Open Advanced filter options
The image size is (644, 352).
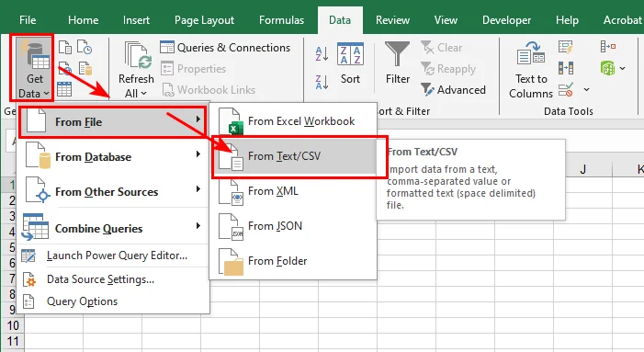pos(454,90)
